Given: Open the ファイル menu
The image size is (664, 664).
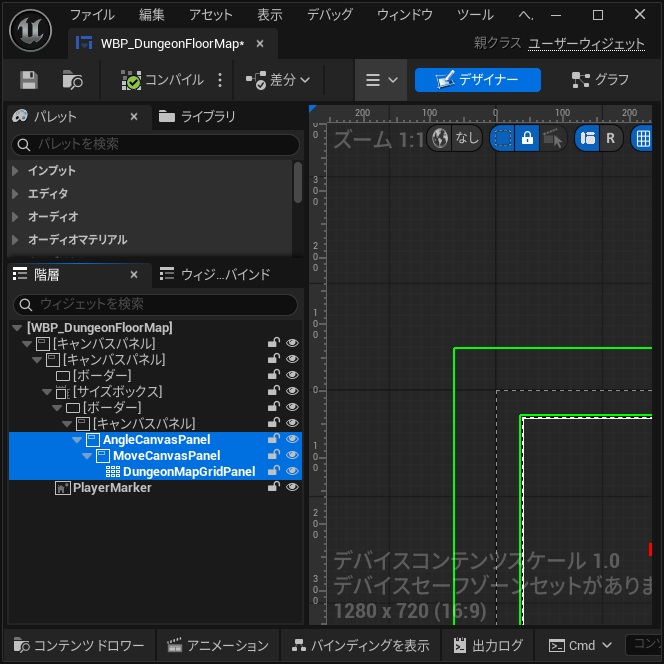Looking at the screenshot, I should tap(92, 15).
